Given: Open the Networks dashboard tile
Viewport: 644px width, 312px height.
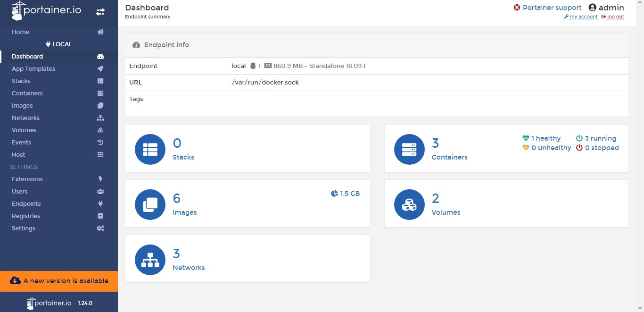Looking at the screenshot, I should point(247,259).
